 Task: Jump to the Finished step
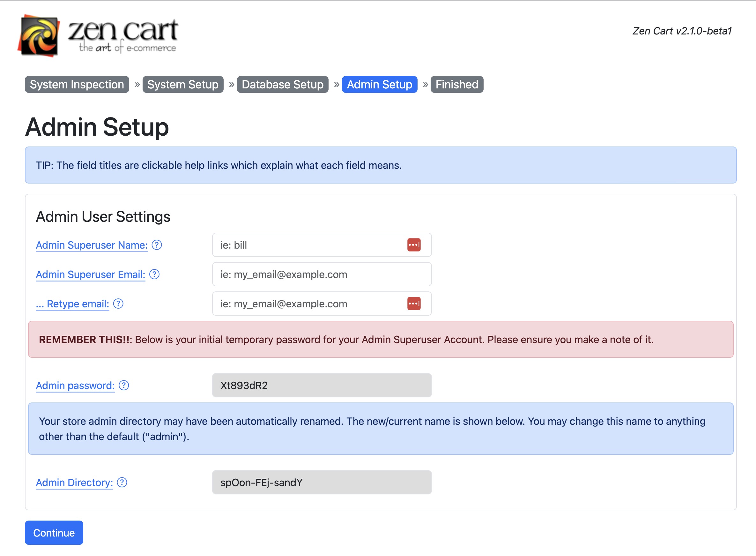click(x=457, y=85)
